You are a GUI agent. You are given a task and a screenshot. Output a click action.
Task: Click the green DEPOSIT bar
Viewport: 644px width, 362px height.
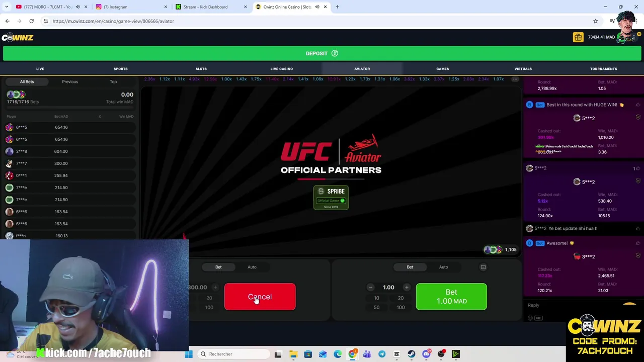[x=322, y=53]
